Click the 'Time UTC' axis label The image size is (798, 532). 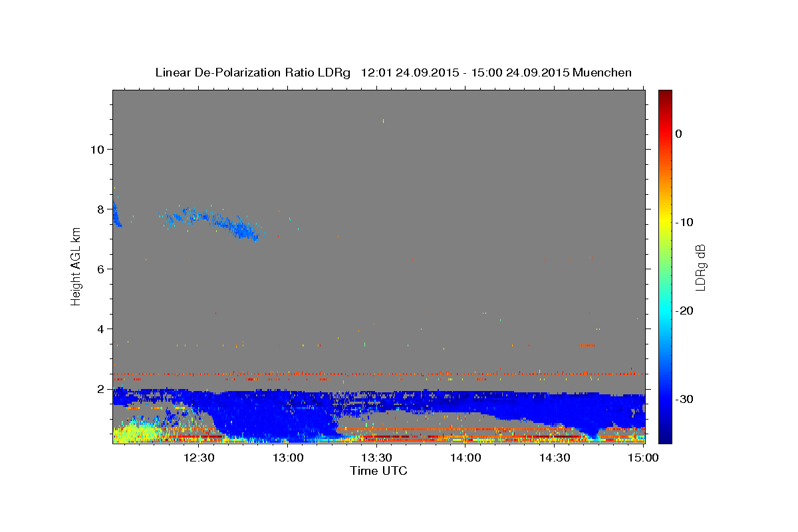pos(378,471)
